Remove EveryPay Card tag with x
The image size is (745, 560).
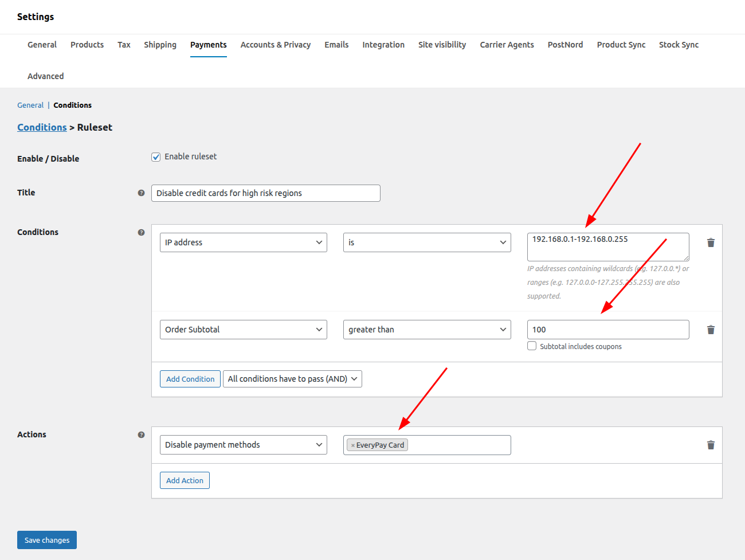[352, 445]
